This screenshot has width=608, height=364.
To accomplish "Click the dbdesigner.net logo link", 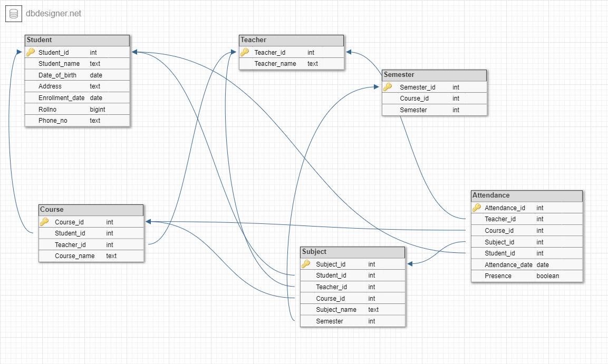I will pos(53,13).
